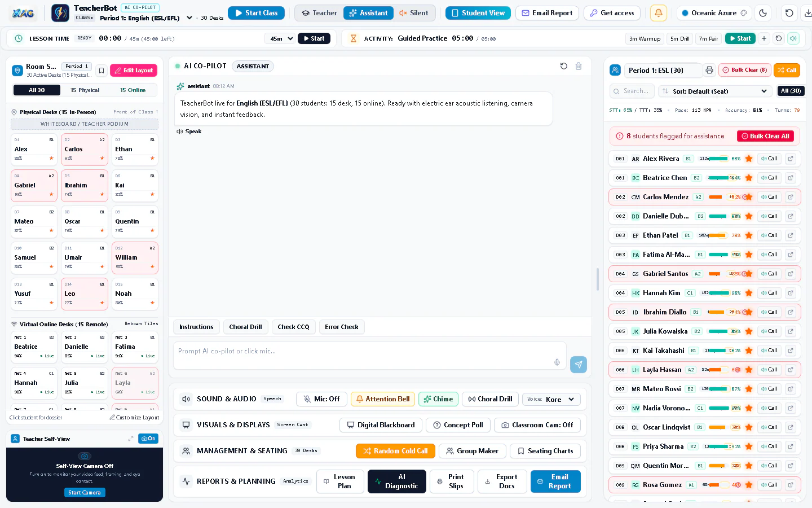Open AI Diagnostic report

click(x=398, y=481)
